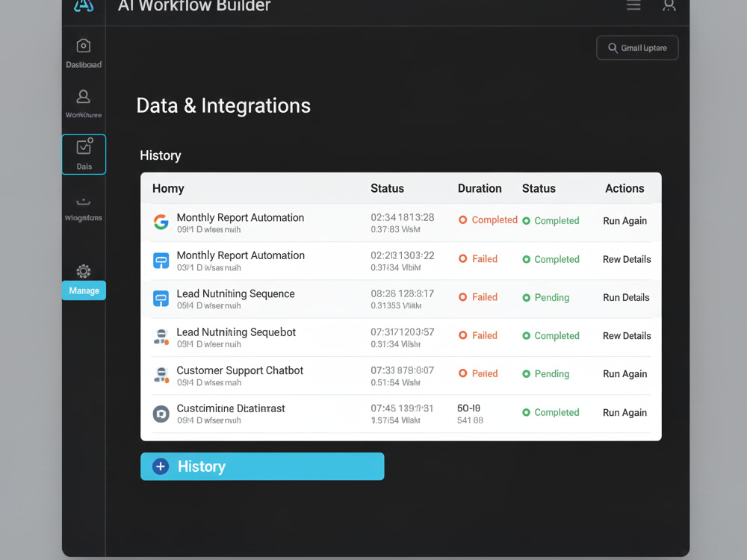This screenshot has width=747, height=560.
Task: Click bot icon of Lead Nutniting Sequebot row
Action: pyautogui.click(x=161, y=337)
